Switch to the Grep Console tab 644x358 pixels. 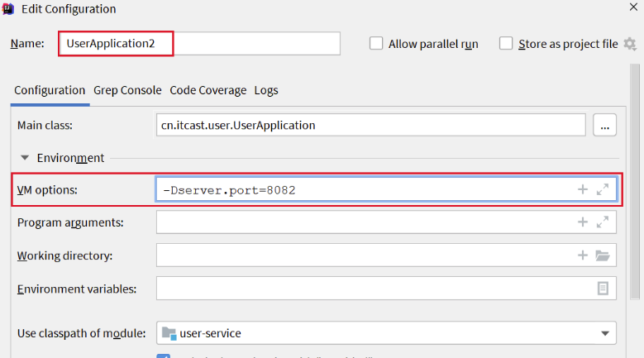tap(127, 90)
